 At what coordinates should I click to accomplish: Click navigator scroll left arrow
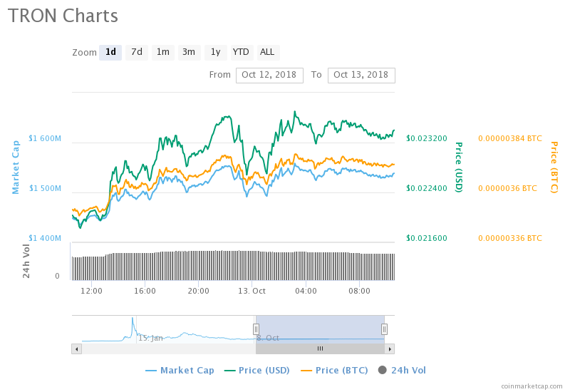click(x=76, y=349)
